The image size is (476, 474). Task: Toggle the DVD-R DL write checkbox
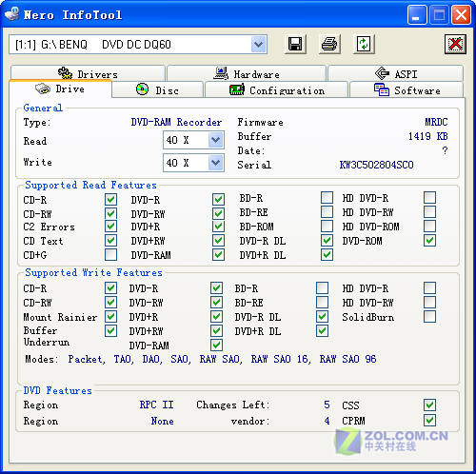pos(322,316)
